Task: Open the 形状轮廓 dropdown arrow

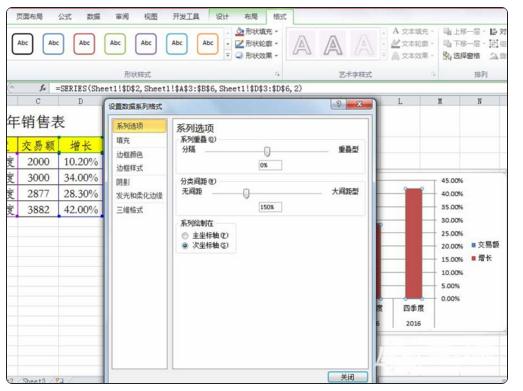Action: 277,44
